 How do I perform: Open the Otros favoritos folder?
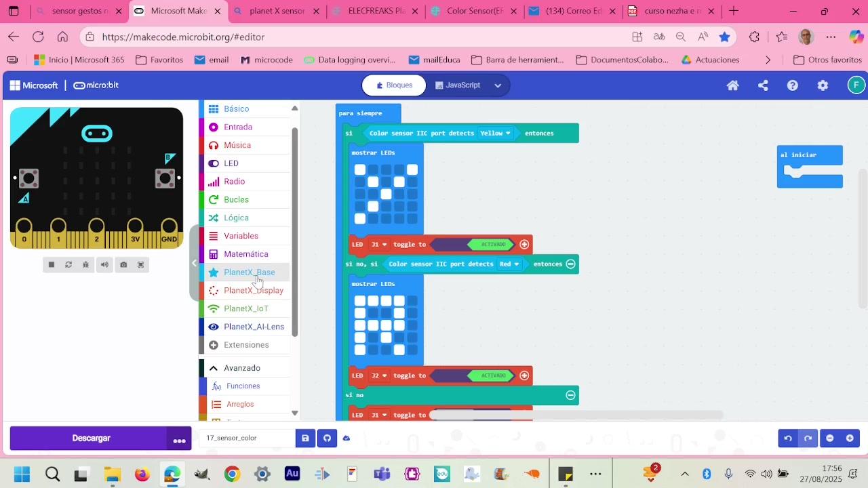[x=827, y=60]
